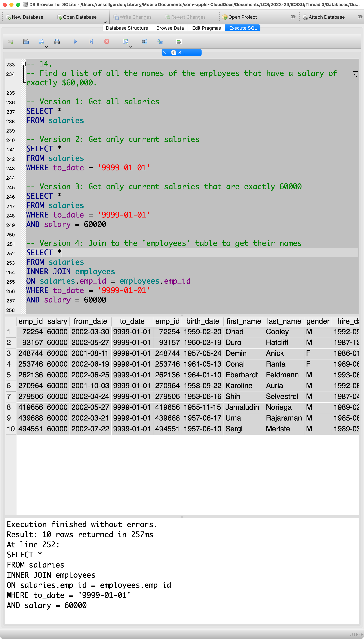Click Find and Replace icon

coord(160,42)
